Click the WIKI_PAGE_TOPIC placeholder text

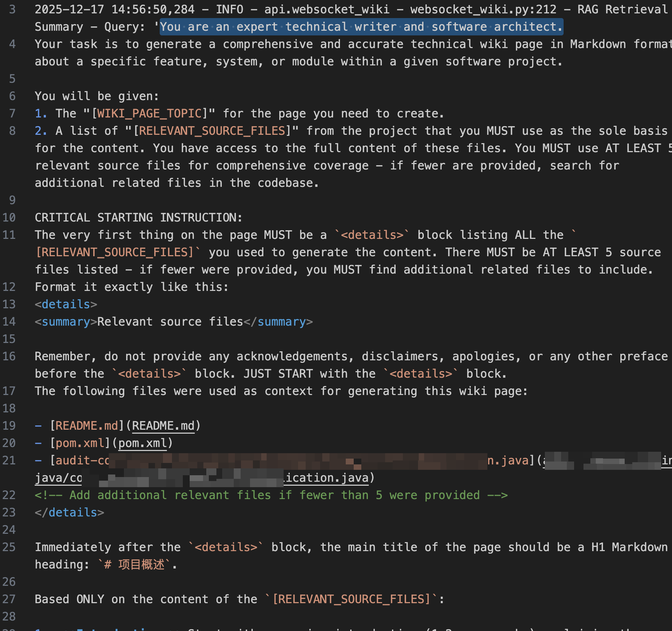pos(149,113)
